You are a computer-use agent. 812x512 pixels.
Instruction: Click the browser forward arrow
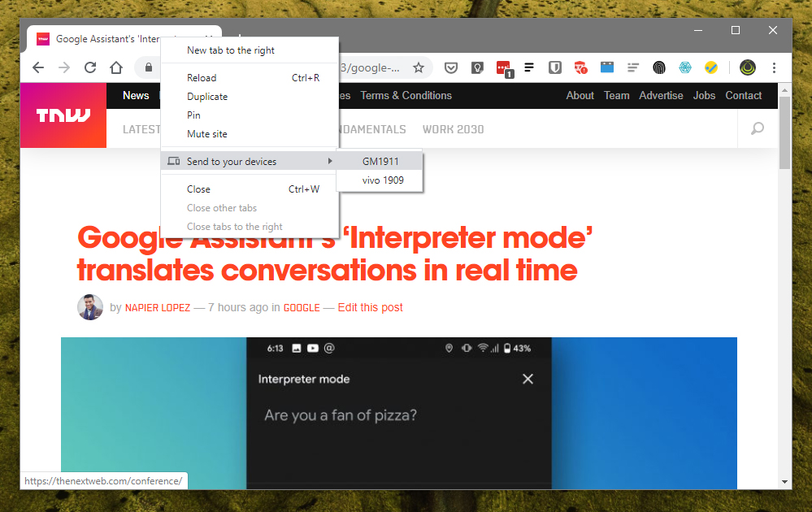(64, 67)
